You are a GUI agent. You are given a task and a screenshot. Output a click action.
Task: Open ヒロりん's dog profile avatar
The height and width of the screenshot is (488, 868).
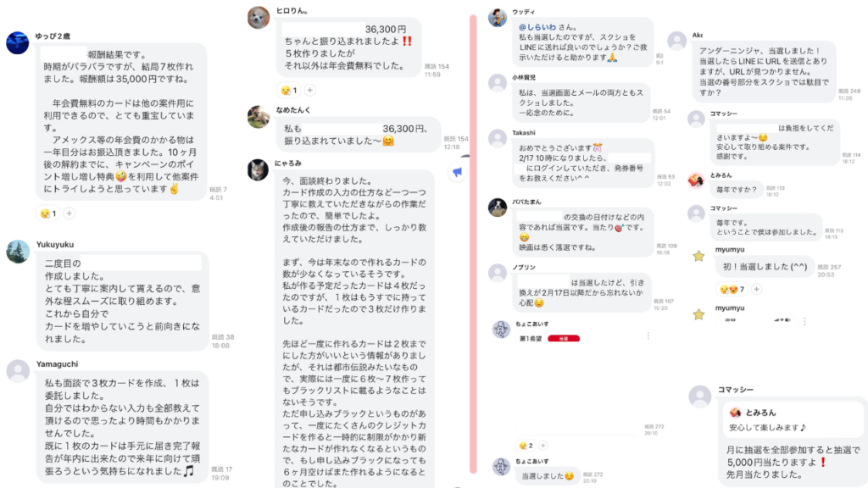pyautogui.click(x=259, y=17)
